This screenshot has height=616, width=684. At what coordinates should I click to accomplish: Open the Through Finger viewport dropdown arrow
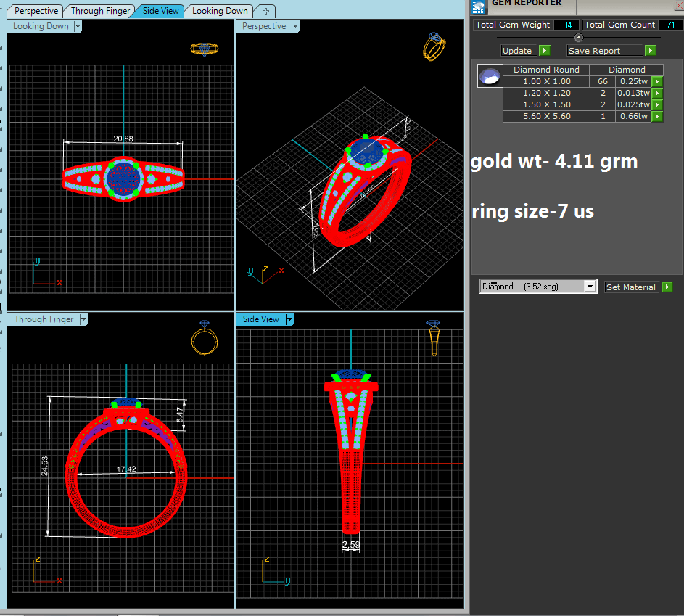pos(83,319)
